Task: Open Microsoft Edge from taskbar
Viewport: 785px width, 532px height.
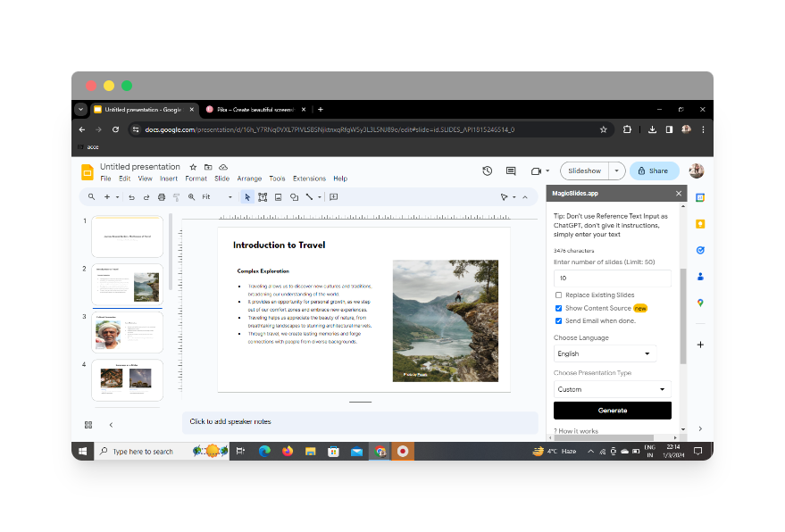Action: 264,452
